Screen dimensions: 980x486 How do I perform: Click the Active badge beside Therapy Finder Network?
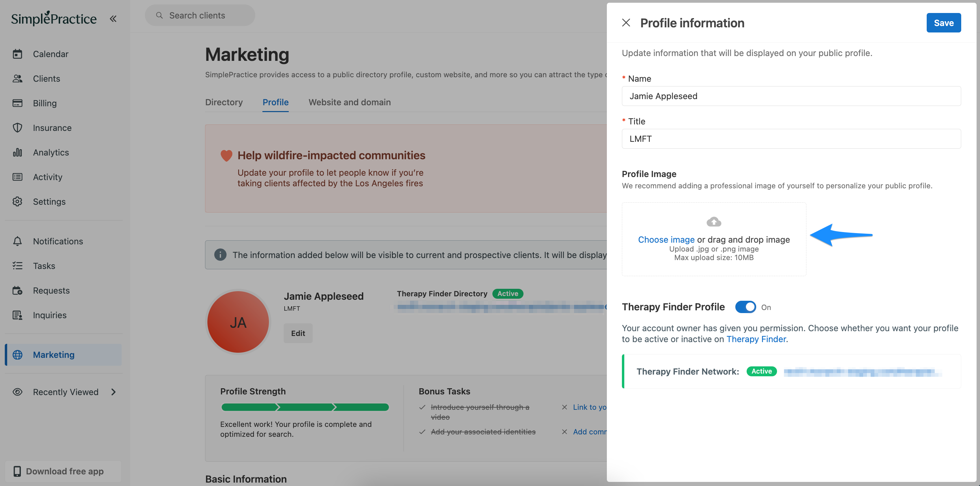pyautogui.click(x=761, y=371)
